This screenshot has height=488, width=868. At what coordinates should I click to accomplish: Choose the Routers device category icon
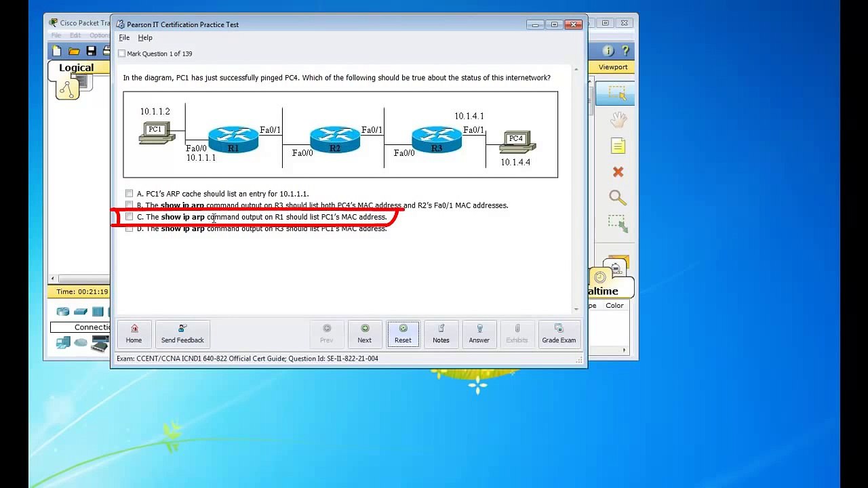(63, 312)
